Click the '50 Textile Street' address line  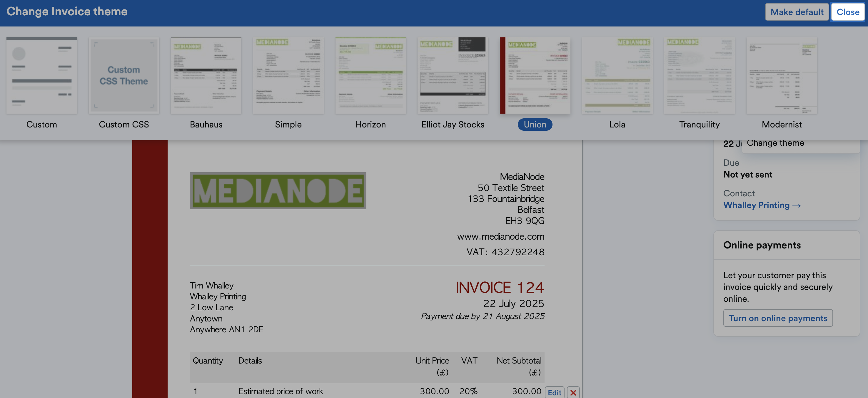pyautogui.click(x=511, y=188)
